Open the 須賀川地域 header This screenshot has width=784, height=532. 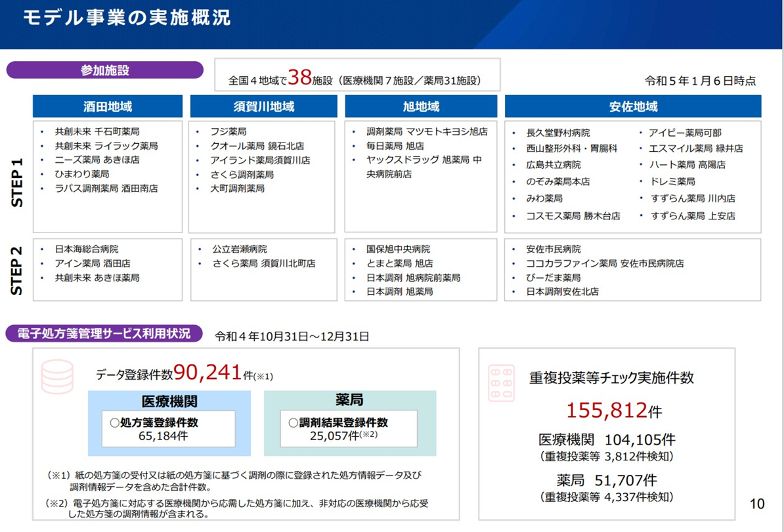pos(263,106)
